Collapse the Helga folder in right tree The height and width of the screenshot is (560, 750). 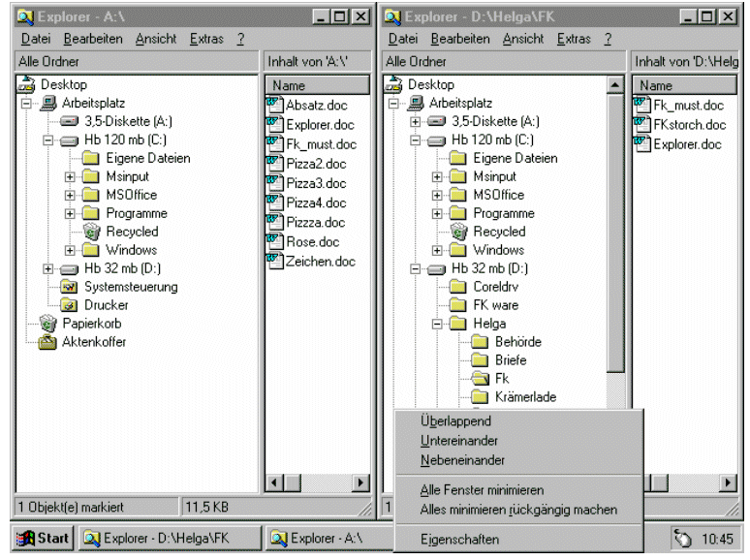tap(437, 324)
